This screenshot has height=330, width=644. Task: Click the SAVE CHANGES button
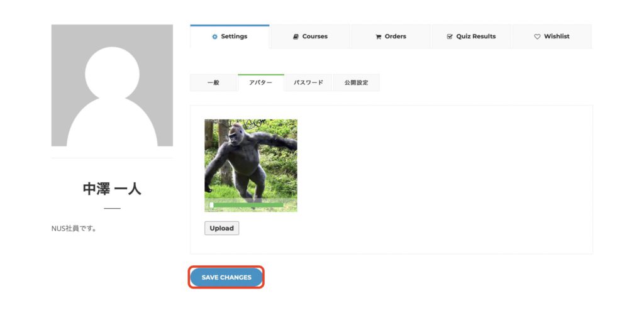tap(226, 277)
